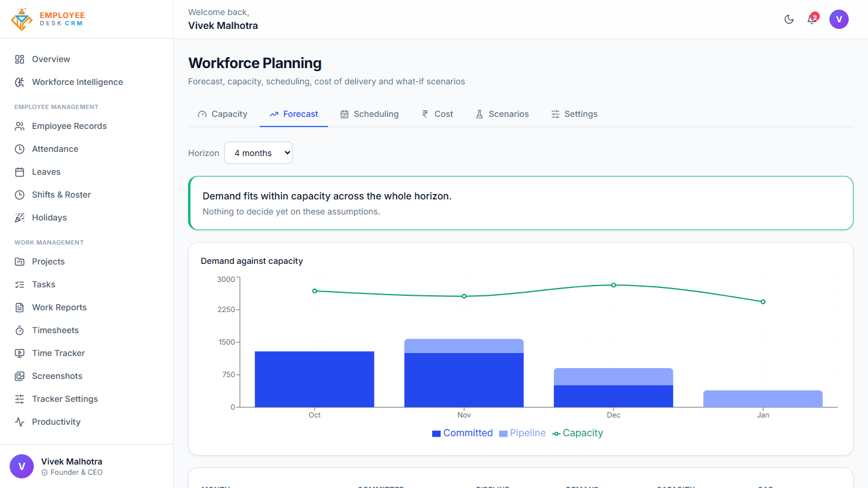The image size is (868, 488).
Task: Click the 'Workforce Planning' heading
Action: click(255, 63)
